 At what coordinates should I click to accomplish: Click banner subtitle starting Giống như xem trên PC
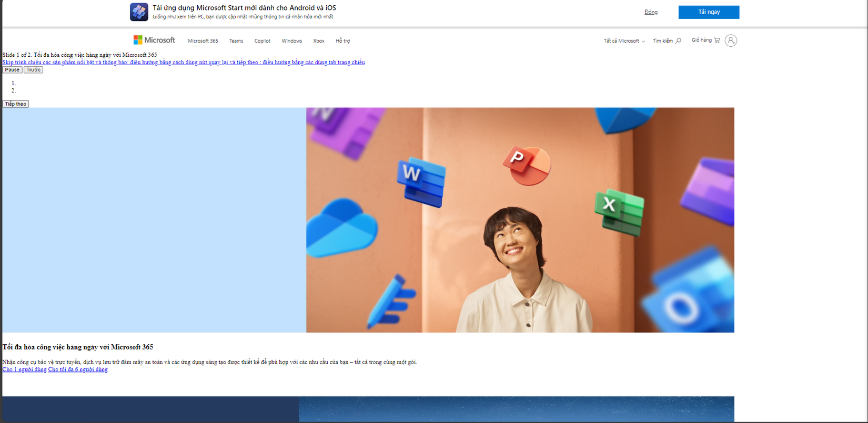[x=243, y=17]
